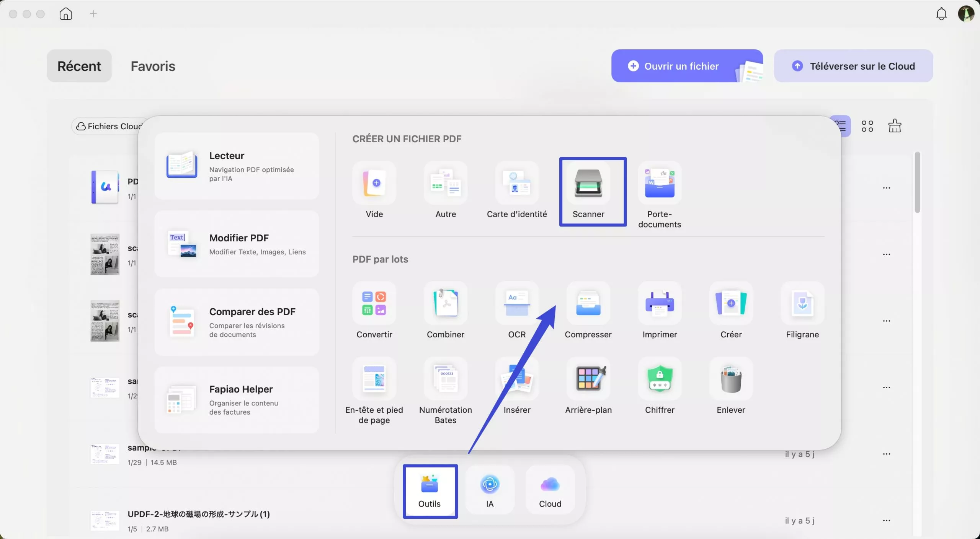Open more options for the first PDF in list
This screenshot has width=980, height=539.
(x=887, y=188)
